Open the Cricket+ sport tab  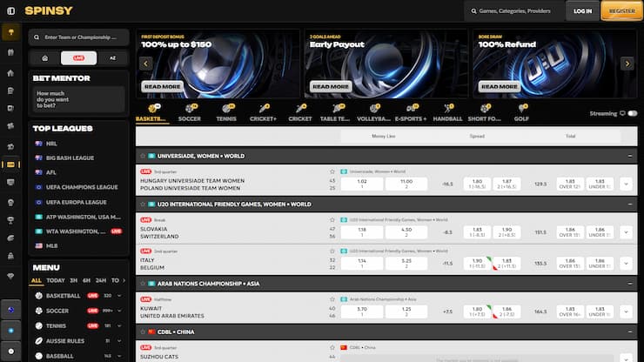(264, 113)
